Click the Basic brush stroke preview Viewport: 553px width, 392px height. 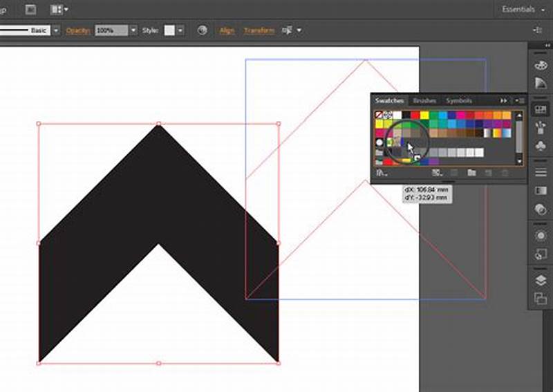click(x=25, y=30)
